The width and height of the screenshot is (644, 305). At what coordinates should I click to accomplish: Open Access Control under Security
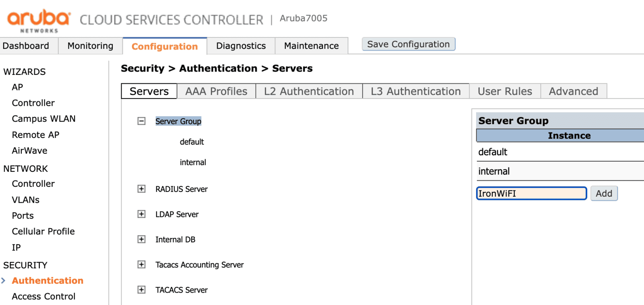tap(43, 297)
